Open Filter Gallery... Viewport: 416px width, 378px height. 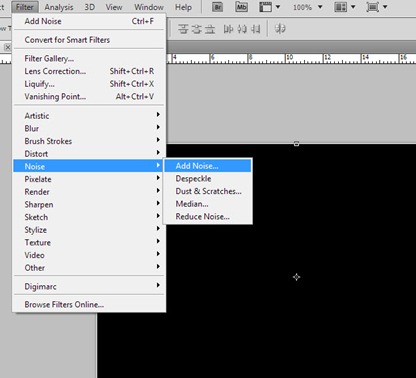point(89,58)
